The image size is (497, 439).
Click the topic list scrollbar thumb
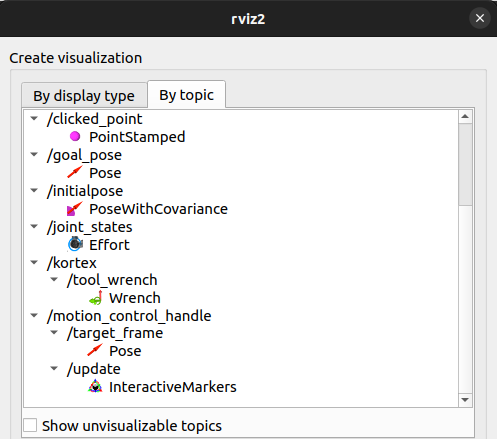point(465,164)
